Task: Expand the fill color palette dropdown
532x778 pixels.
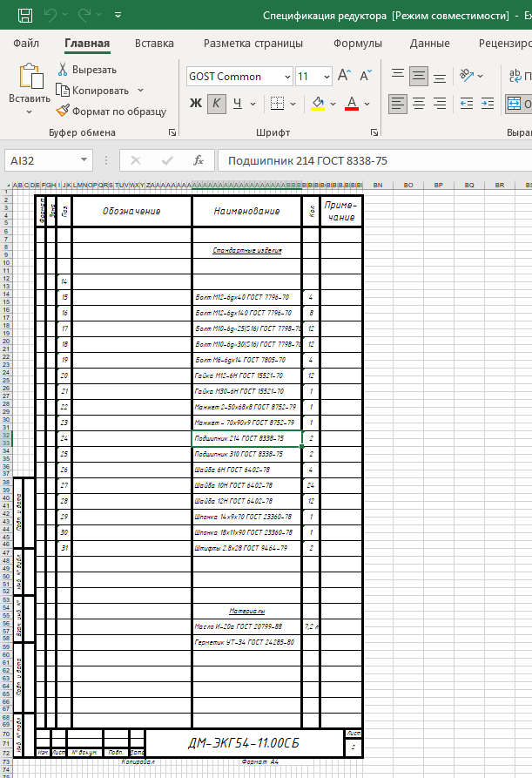Action: tap(333, 104)
